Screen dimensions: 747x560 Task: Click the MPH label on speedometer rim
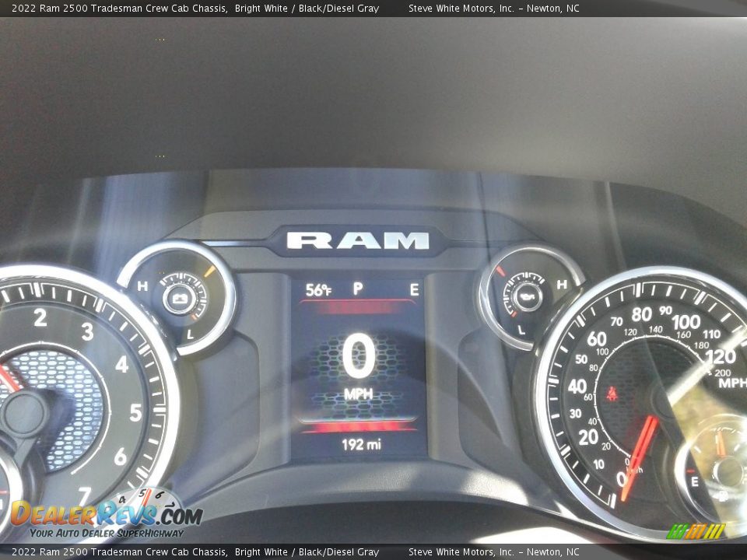tap(733, 383)
